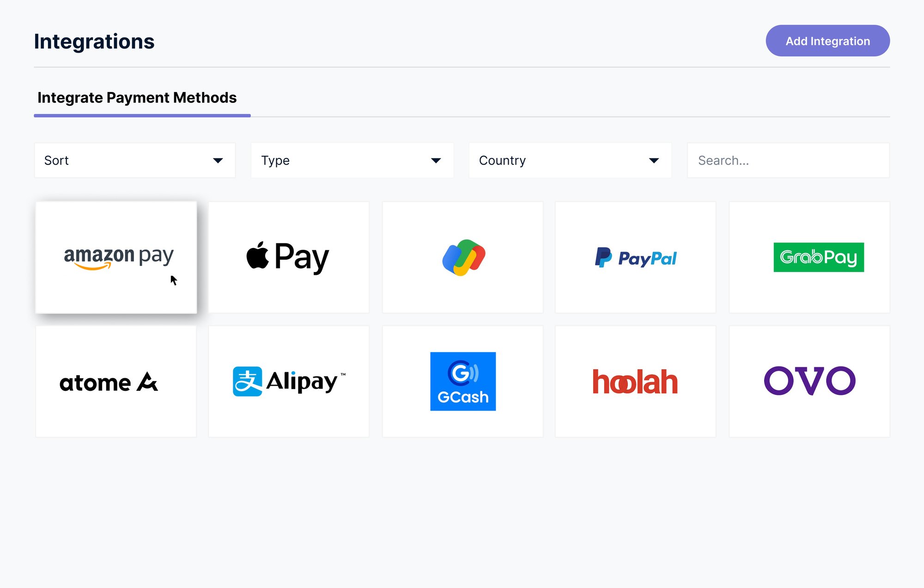Click the hoolah integration icon
Image resolution: width=924 pixels, height=588 pixels.
pyautogui.click(x=635, y=381)
